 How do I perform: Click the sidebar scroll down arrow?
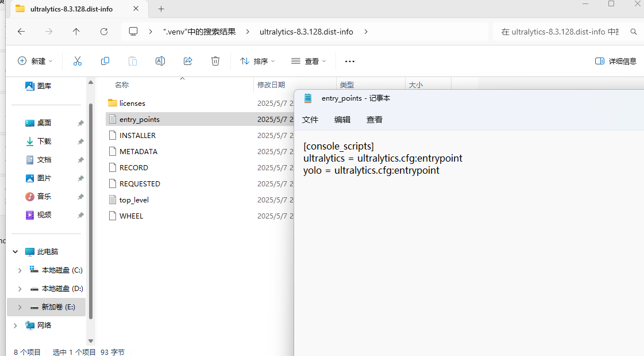(x=91, y=341)
